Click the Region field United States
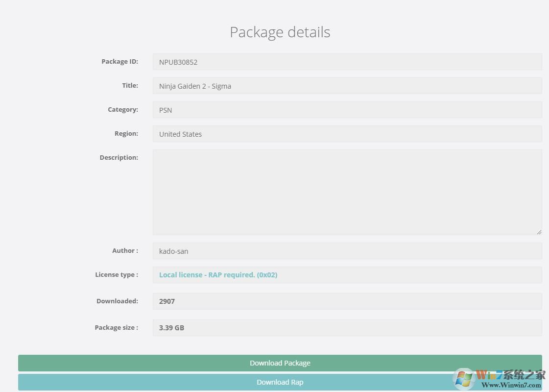549x392 pixels. click(347, 134)
